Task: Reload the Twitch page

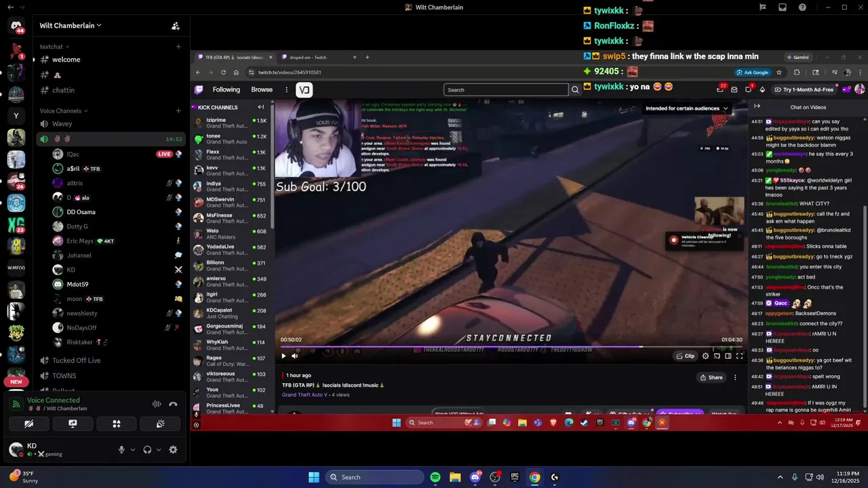Action: click(x=223, y=73)
